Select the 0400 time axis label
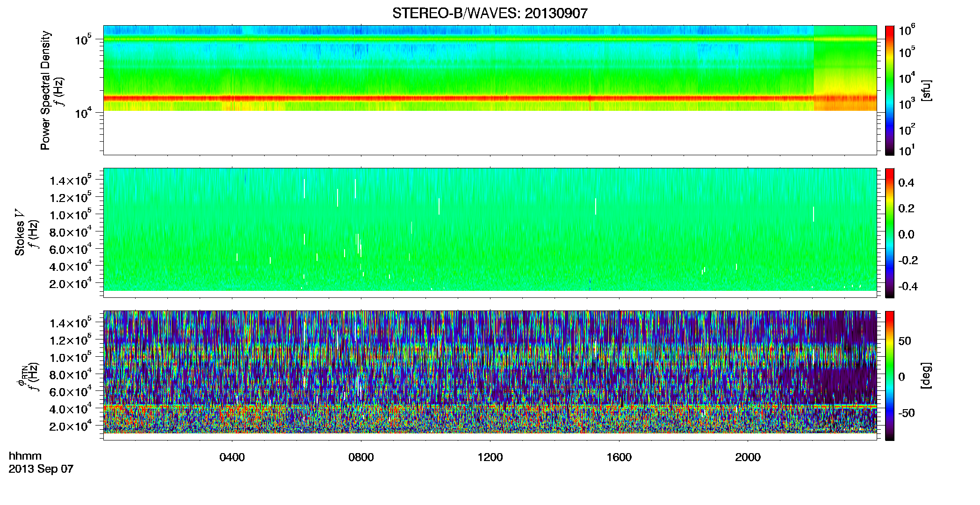This screenshot has width=980, height=505. (x=232, y=457)
